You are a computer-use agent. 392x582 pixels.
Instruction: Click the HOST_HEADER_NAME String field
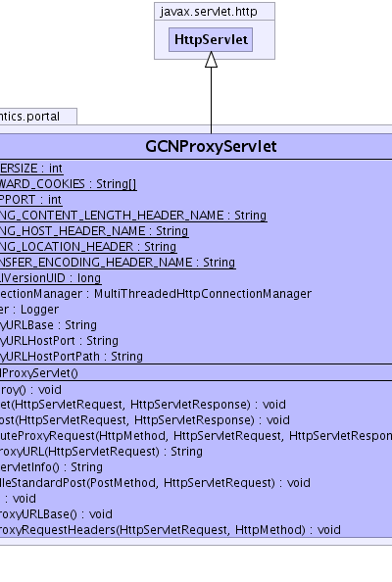pos(94,231)
